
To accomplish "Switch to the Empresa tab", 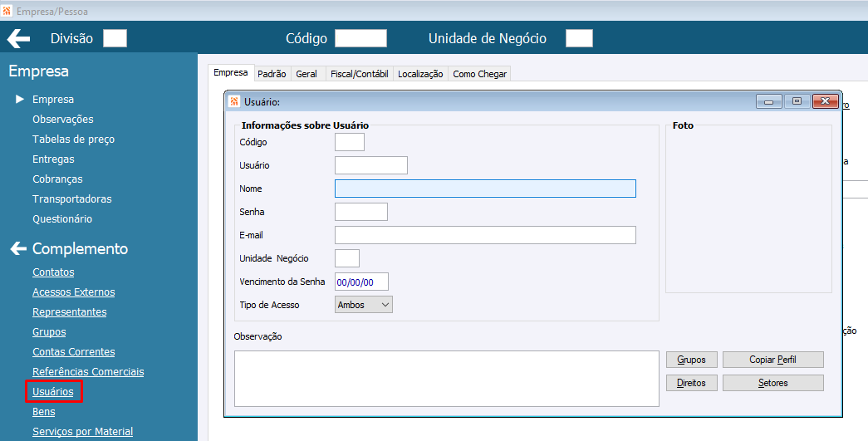I will (x=231, y=72).
